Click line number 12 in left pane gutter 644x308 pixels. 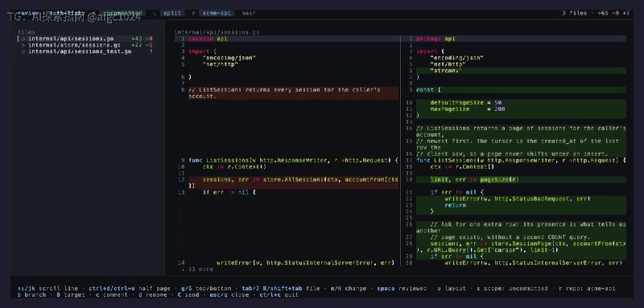click(182, 179)
